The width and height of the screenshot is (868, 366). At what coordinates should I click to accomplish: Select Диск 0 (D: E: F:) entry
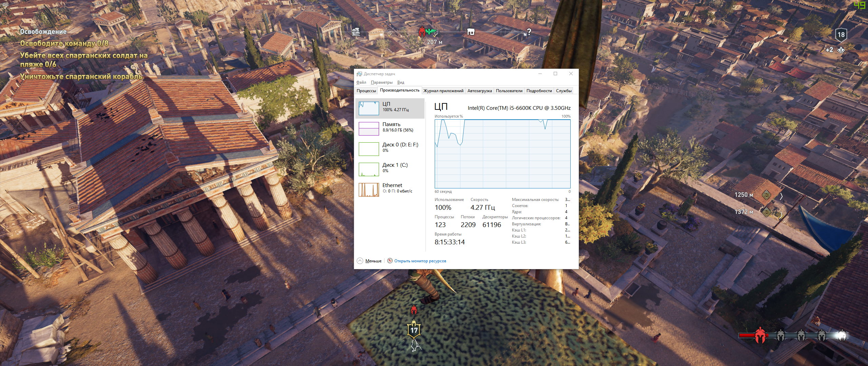390,149
